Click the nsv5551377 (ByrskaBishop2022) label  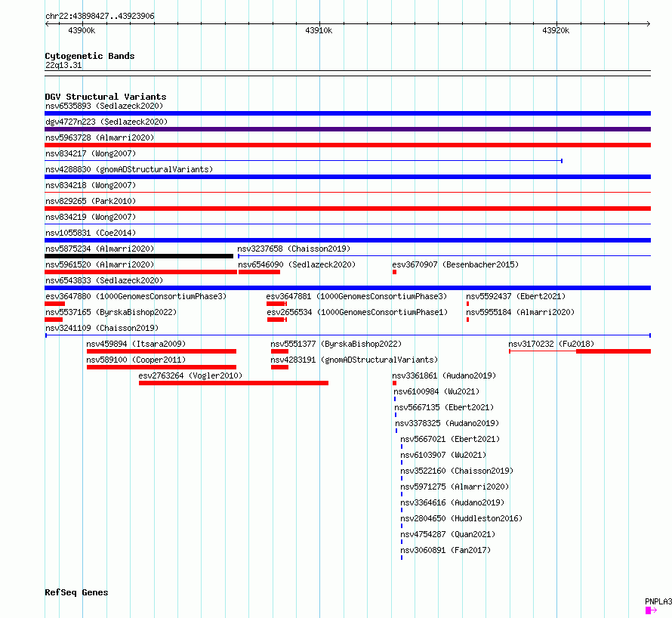336,344
